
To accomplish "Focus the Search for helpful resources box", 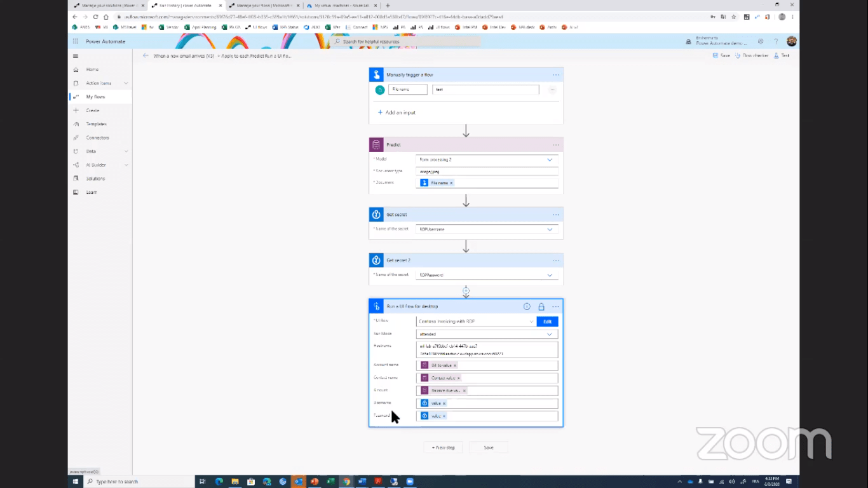I will tap(405, 41).
